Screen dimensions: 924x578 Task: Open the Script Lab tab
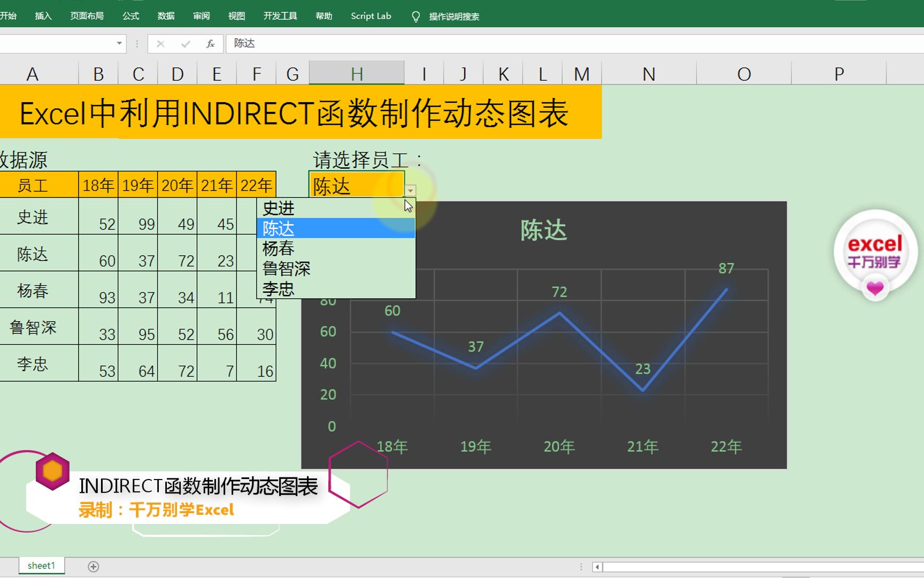[x=371, y=16]
